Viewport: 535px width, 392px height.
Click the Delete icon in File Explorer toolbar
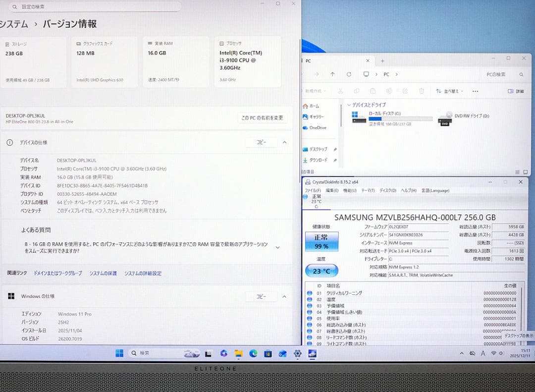point(422,91)
